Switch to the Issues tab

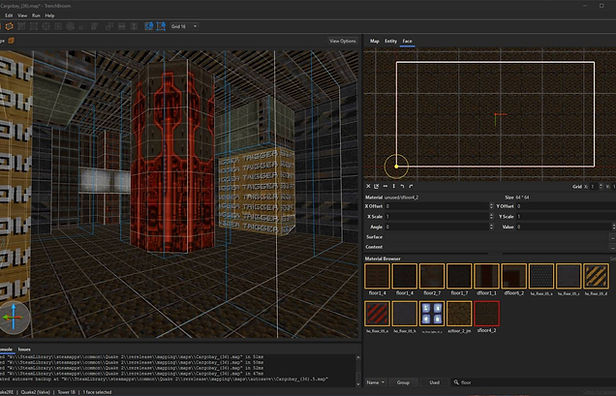pos(24,349)
